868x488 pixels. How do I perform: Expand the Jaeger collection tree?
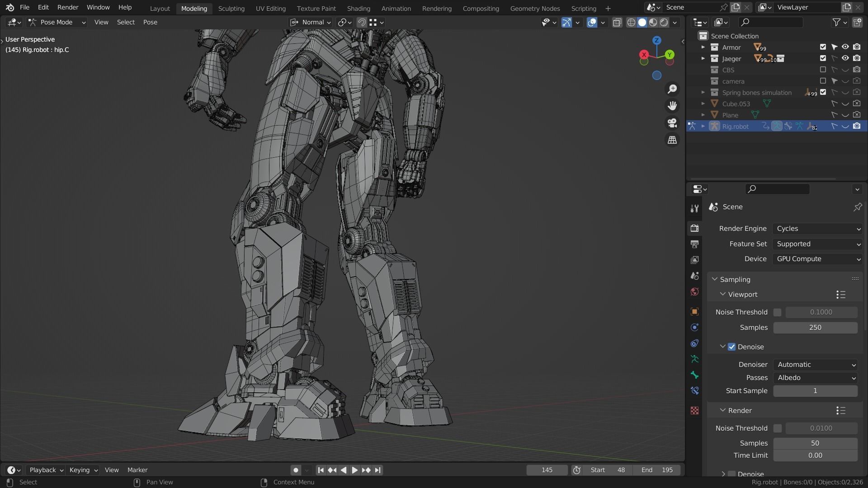coord(703,58)
